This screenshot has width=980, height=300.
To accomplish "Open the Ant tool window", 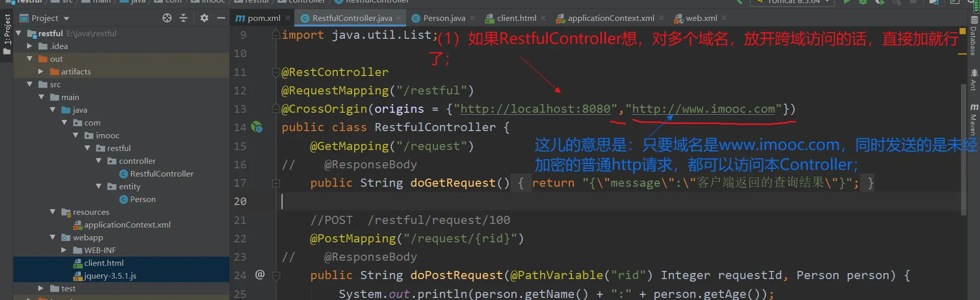I will click(974, 80).
